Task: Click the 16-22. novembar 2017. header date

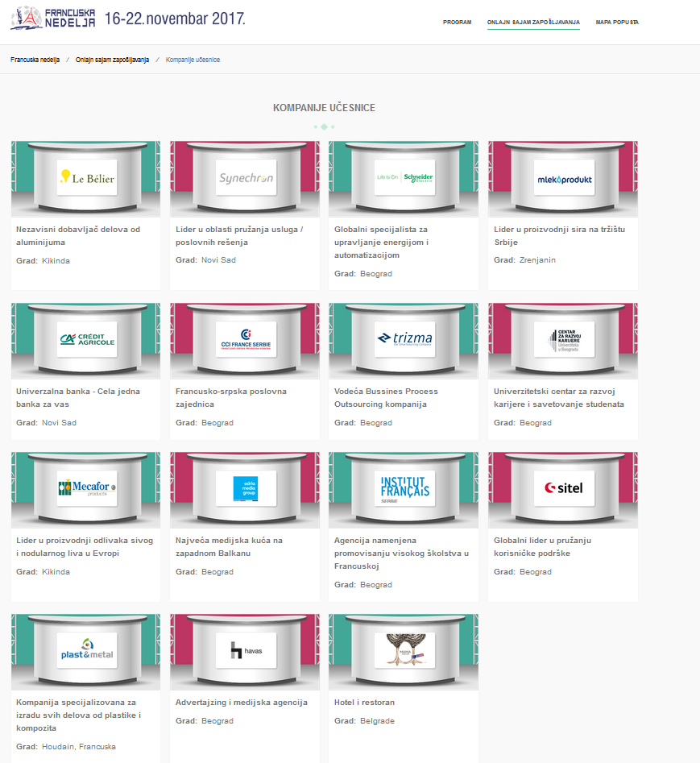Action: [x=175, y=19]
